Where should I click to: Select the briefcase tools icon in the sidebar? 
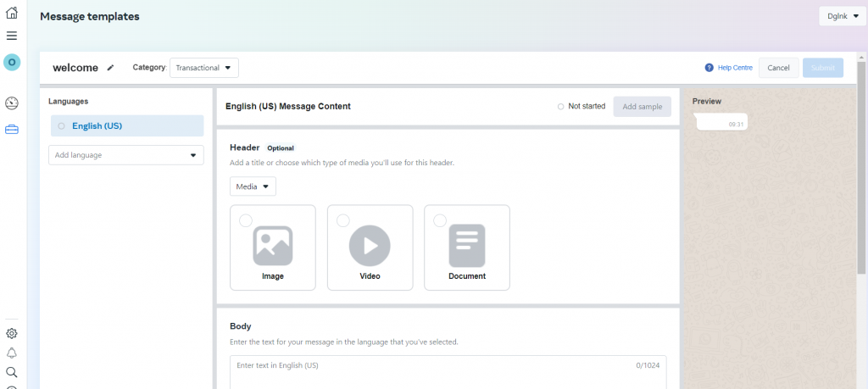(x=12, y=130)
